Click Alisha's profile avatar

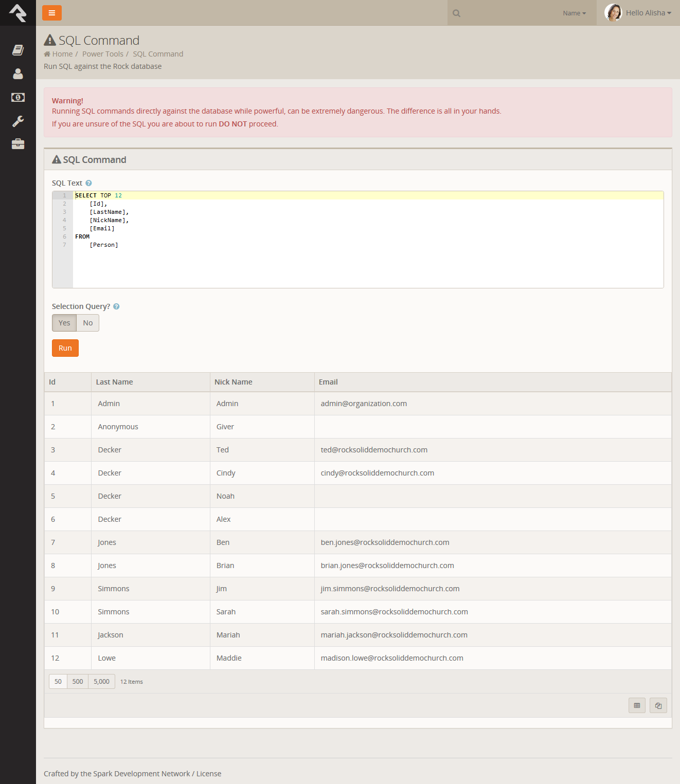point(613,13)
